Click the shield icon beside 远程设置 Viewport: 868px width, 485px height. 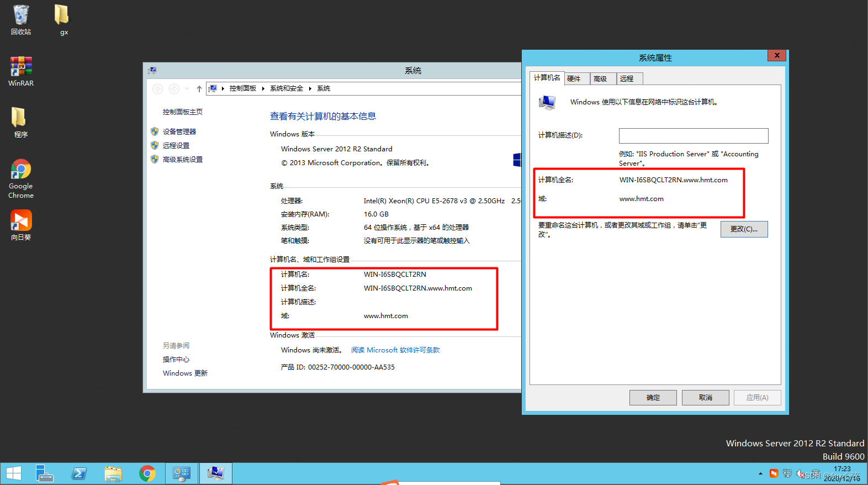[155, 145]
